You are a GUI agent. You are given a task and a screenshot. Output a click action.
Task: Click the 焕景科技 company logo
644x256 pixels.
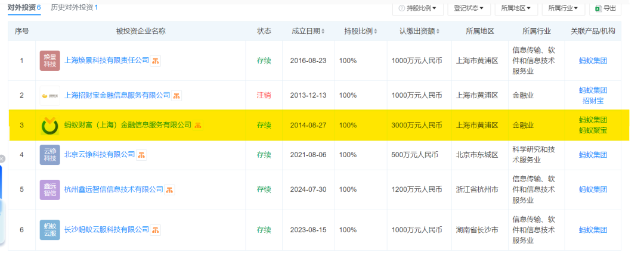pyautogui.click(x=49, y=61)
